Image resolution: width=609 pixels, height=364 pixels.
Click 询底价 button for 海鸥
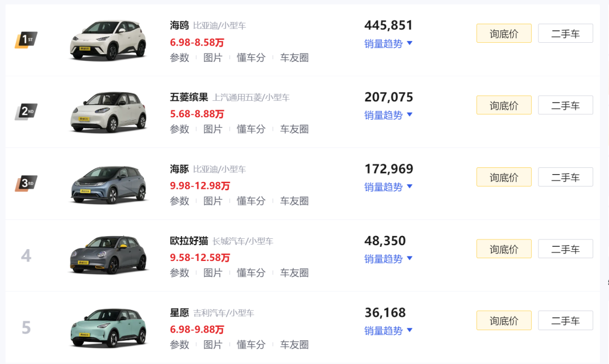coord(504,33)
